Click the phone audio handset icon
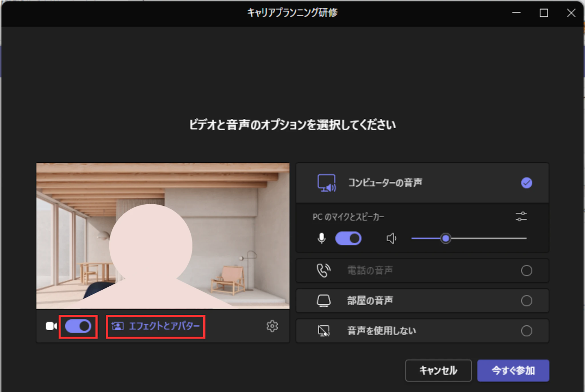The image size is (585, 392). (x=324, y=270)
